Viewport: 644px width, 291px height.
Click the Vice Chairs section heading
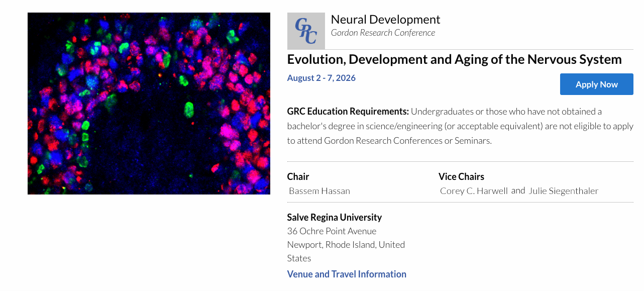tap(461, 176)
